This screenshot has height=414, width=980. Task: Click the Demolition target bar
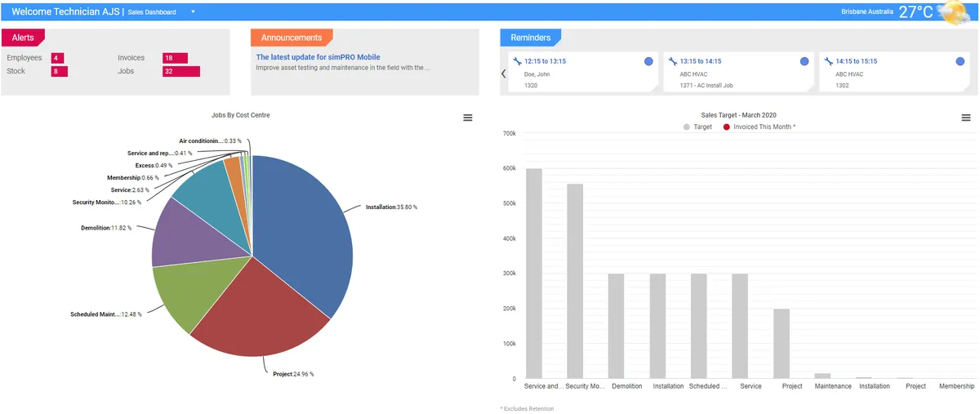pyautogui.click(x=617, y=326)
